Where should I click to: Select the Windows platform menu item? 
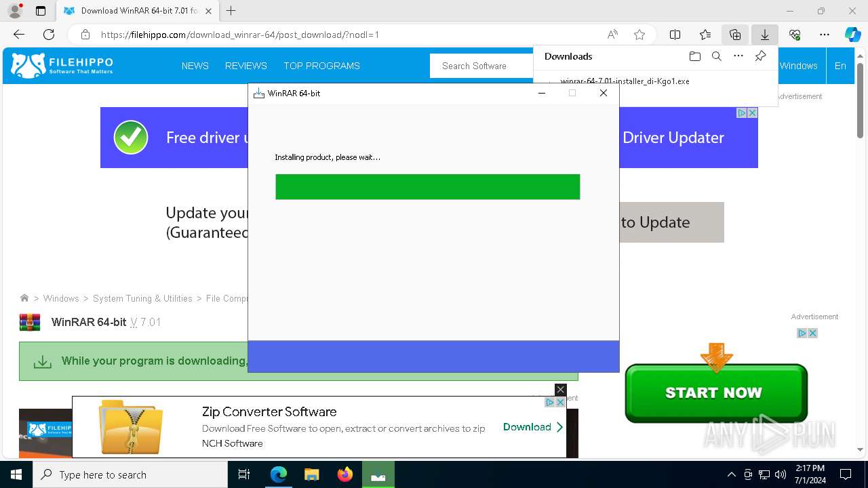pos(799,66)
